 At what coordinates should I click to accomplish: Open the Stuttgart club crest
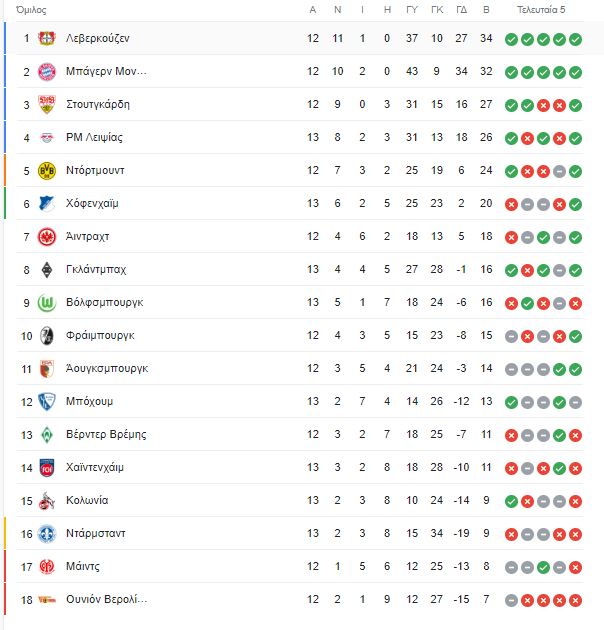tap(47, 104)
